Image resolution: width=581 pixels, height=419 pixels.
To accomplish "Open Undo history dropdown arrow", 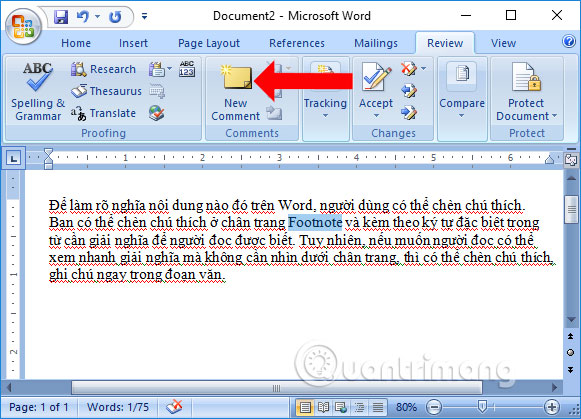I will click(97, 16).
